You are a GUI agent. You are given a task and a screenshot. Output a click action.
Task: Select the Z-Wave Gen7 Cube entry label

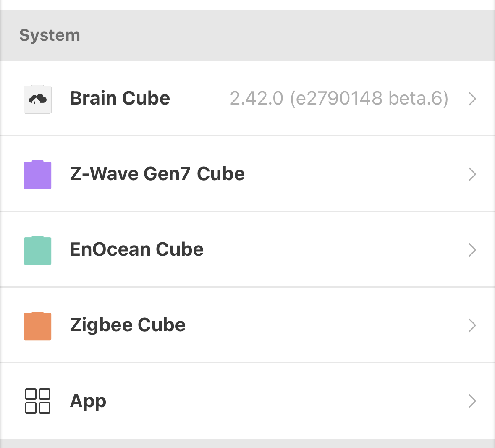pos(157,174)
